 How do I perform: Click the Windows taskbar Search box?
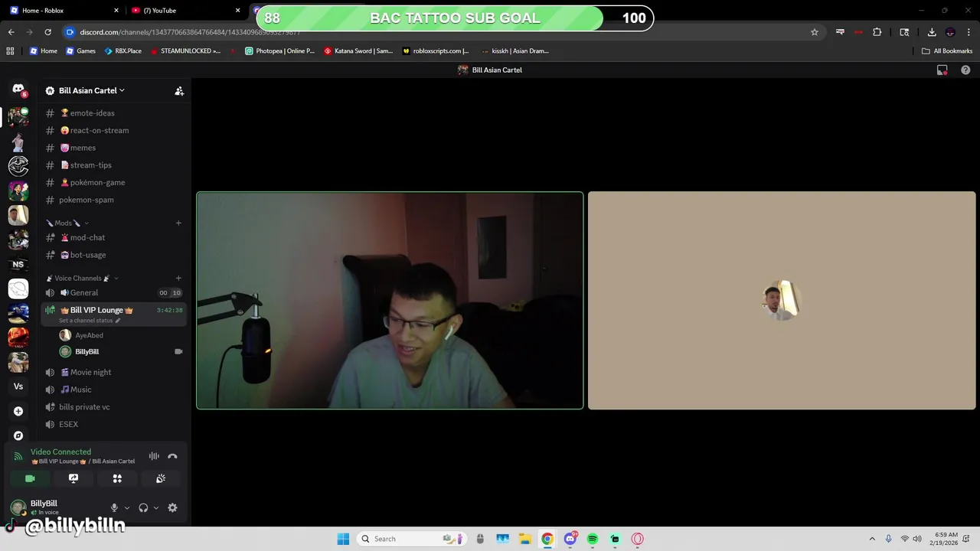tap(410, 539)
